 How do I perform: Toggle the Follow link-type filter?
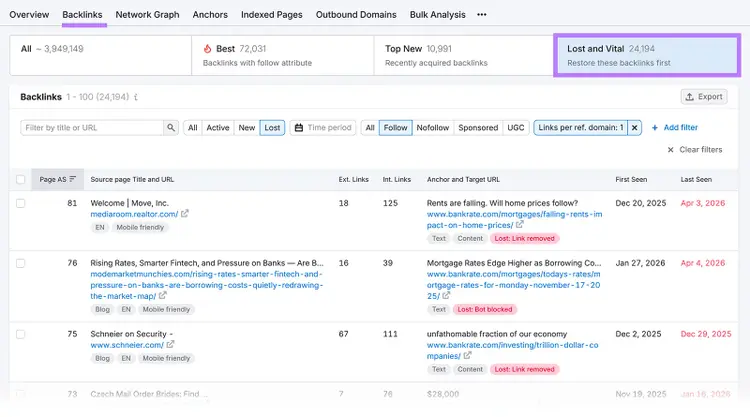396,128
